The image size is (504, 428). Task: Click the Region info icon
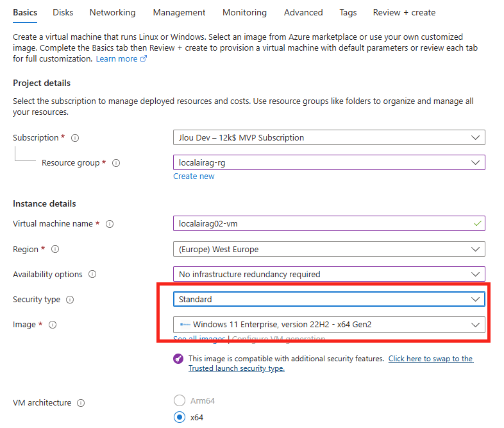click(x=55, y=249)
